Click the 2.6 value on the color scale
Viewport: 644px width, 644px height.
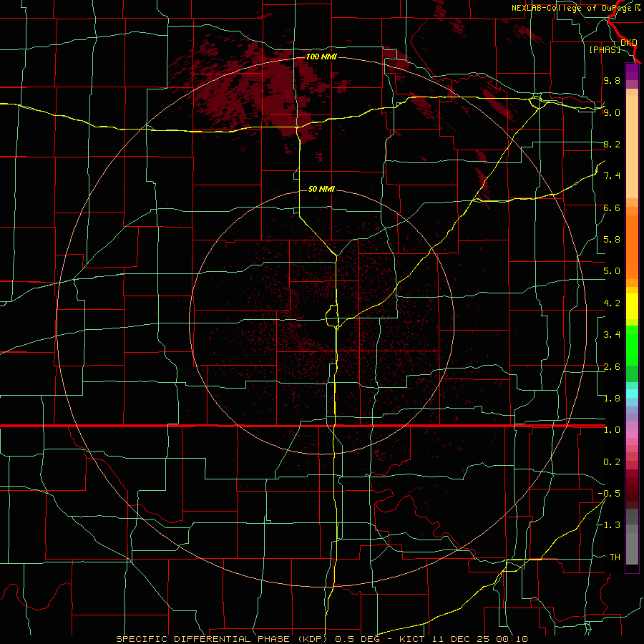click(612, 367)
